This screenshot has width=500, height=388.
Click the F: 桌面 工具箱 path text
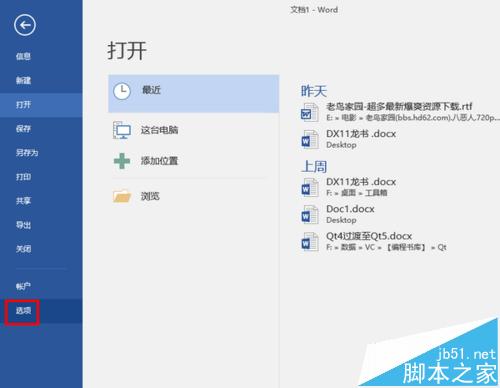click(356, 193)
